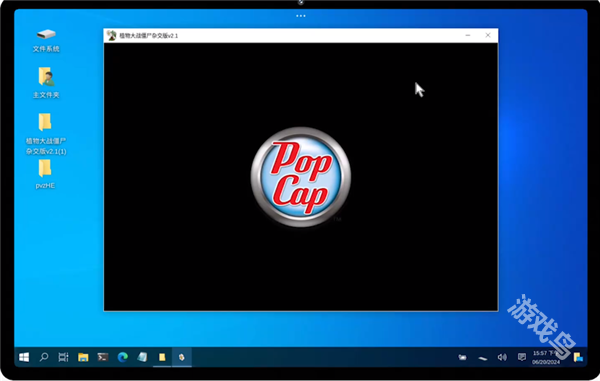Viewport: 600px width, 381px height.
Task: Select the running game taskbar button
Action: click(182, 357)
